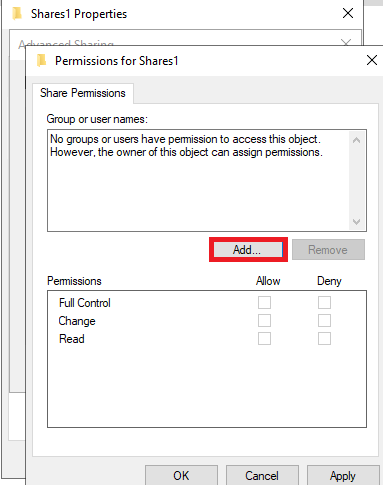Click folder icon in Shares1 Properties title
Screen dimensions: 383x485
tap(17, 14)
